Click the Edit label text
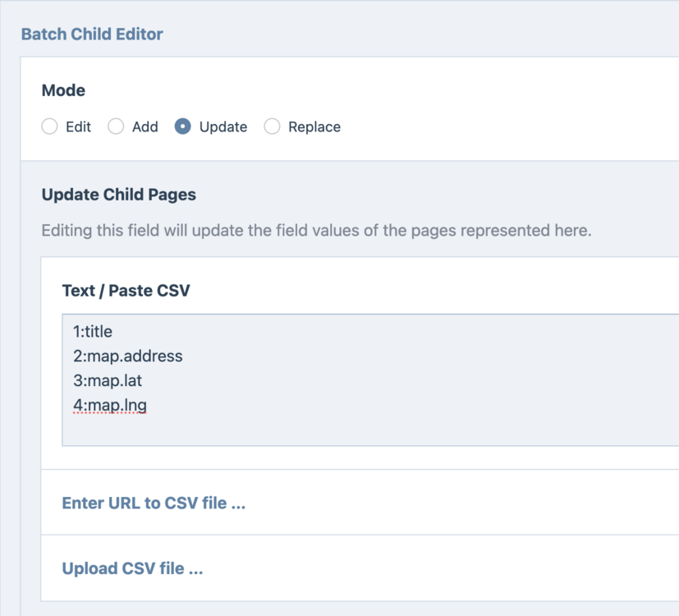Image resolution: width=679 pixels, height=616 pixels. tap(78, 126)
